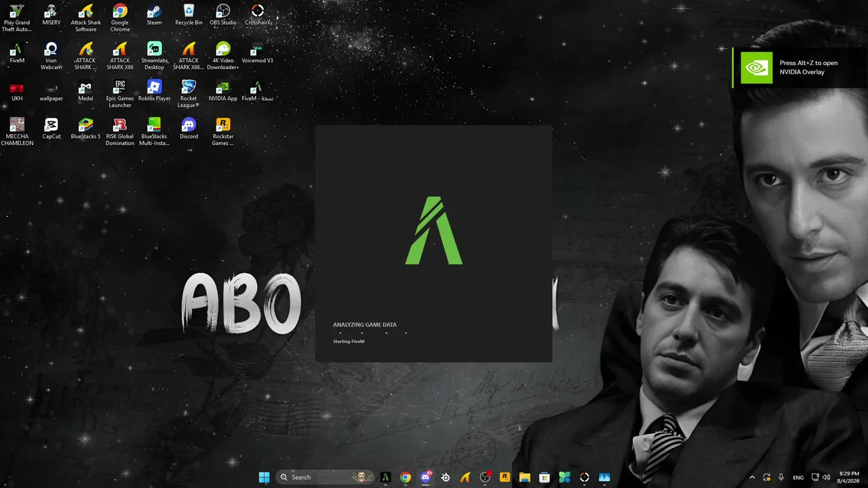Select the FiveM copy shortcut beside NVIDIA App
Screen dimensions: 868x488
[x=258, y=91]
